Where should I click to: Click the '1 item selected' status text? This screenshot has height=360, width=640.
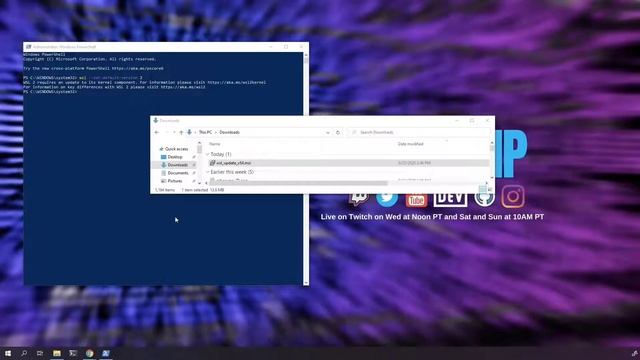click(x=195, y=190)
